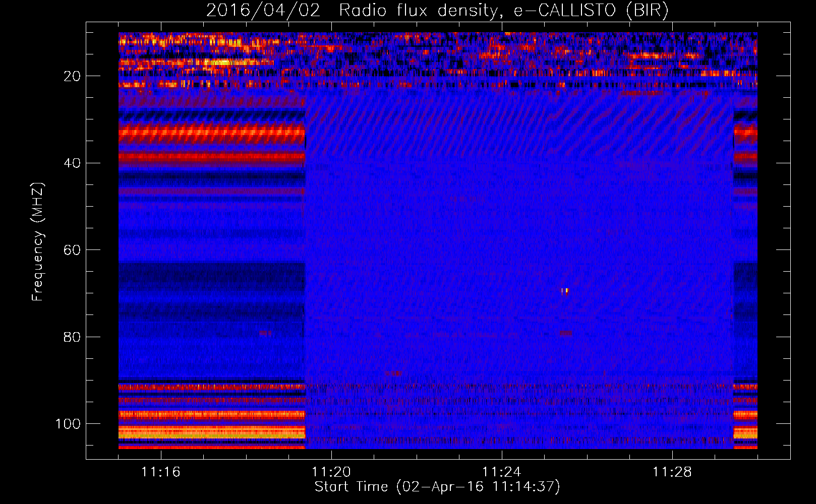The width and height of the screenshot is (816, 504).
Task: Click the 11:24 time axis label
Action: click(x=501, y=472)
